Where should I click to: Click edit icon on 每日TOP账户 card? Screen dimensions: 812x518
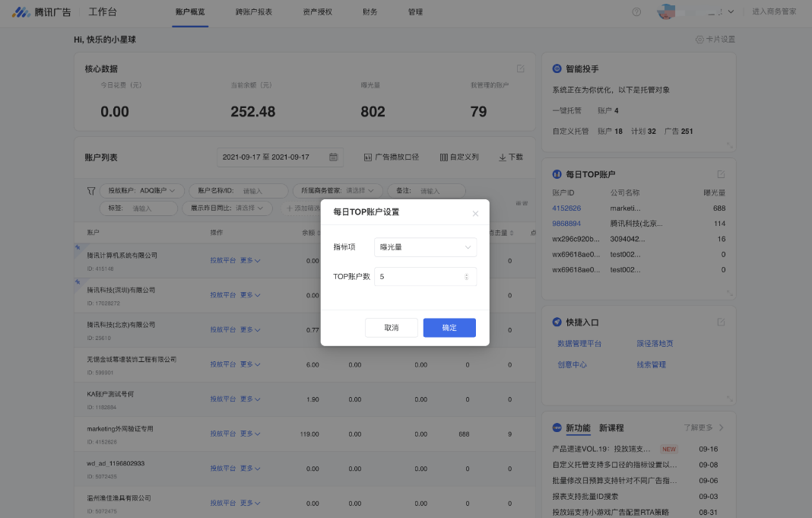coord(721,174)
